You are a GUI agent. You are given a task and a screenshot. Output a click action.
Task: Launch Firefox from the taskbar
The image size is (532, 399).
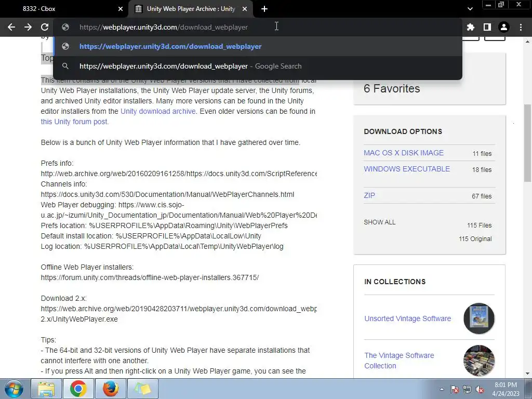click(111, 389)
